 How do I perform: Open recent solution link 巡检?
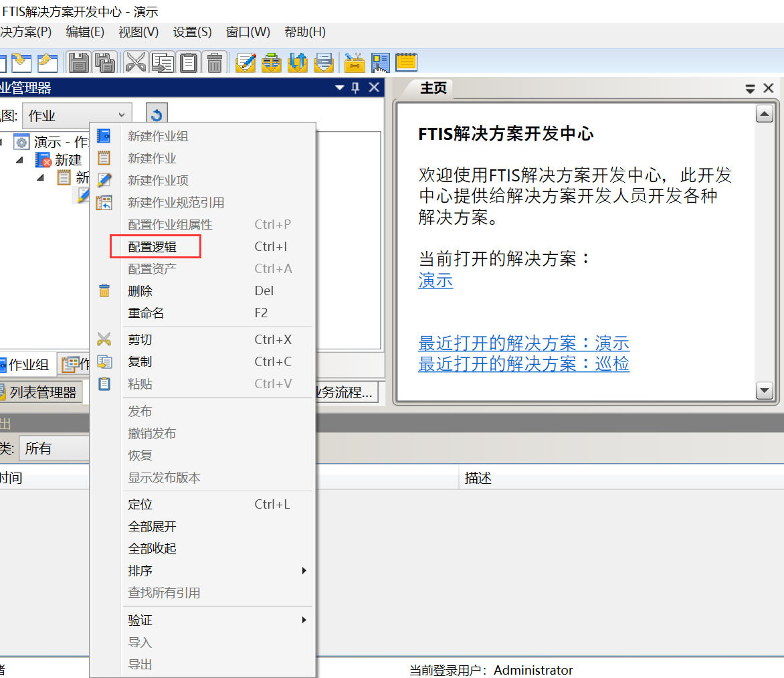524,364
